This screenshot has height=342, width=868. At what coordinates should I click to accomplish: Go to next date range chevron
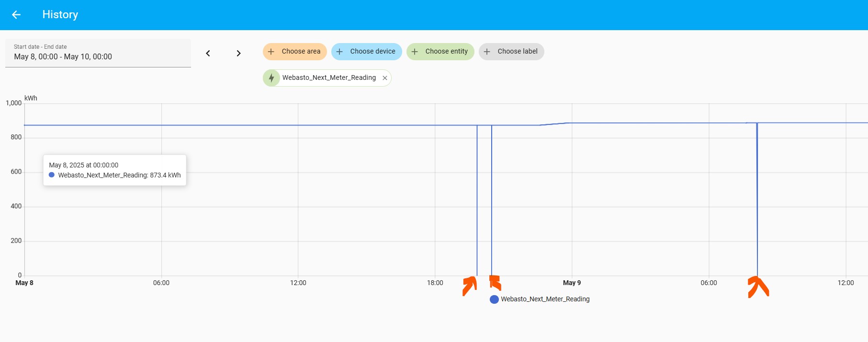pos(238,53)
